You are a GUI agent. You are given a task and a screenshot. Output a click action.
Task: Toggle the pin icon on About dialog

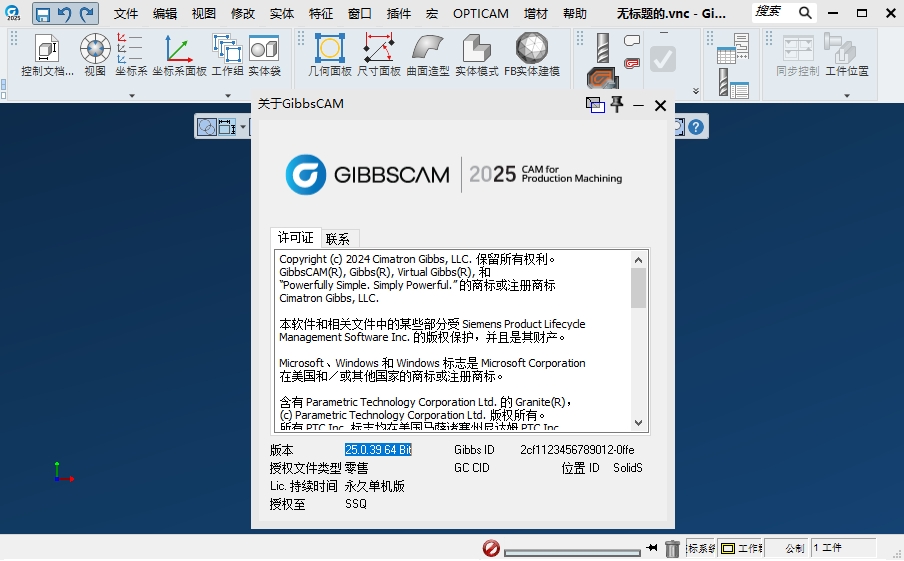617,105
